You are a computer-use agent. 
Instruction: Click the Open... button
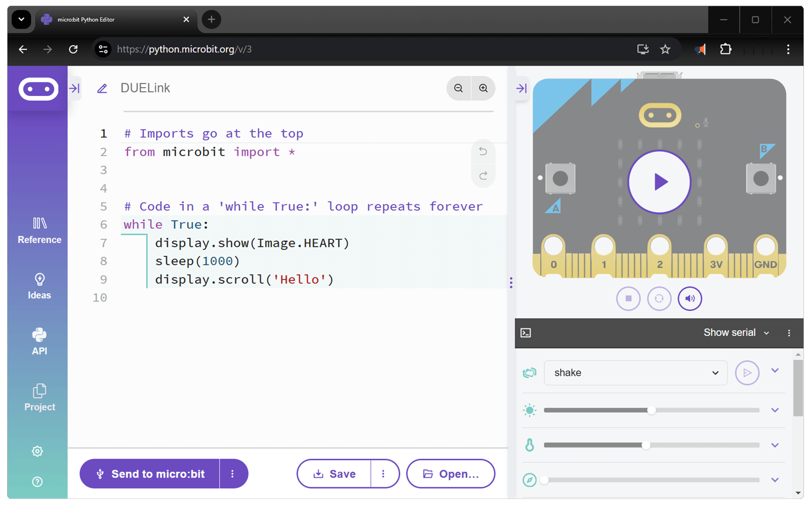pyautogui.click(x=451, y=474)
